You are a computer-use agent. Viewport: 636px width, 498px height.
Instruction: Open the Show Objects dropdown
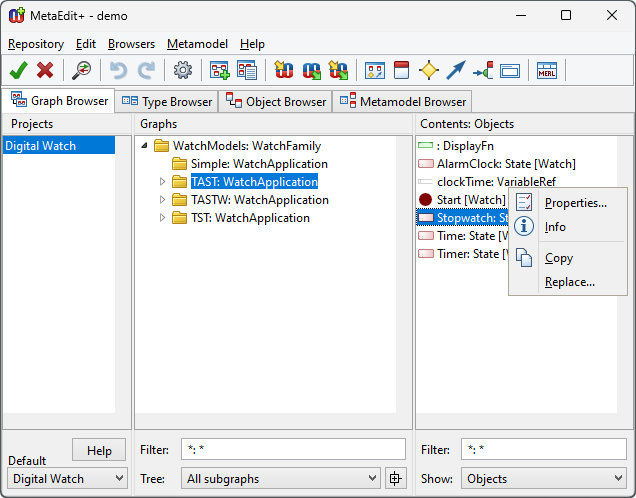point(543,479)
